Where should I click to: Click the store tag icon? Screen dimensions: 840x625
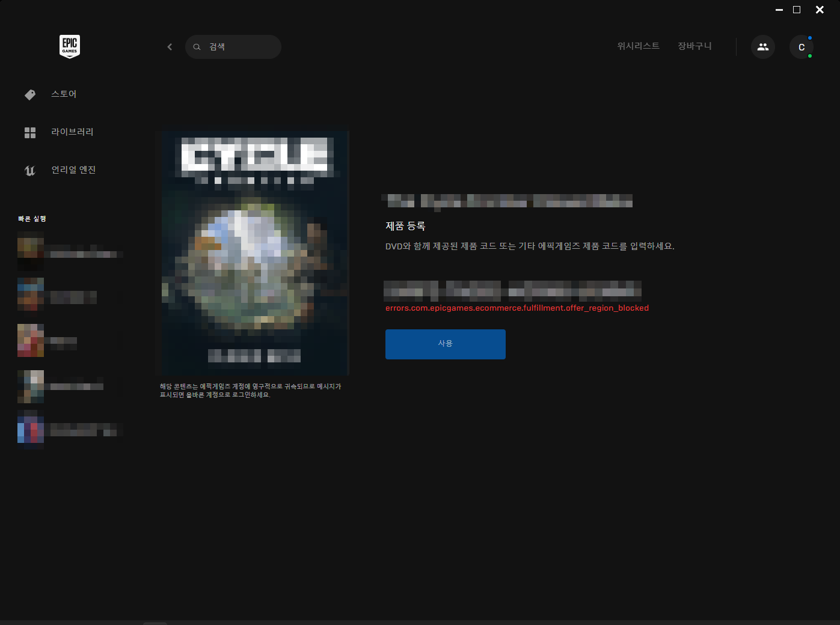click(30, 94)
